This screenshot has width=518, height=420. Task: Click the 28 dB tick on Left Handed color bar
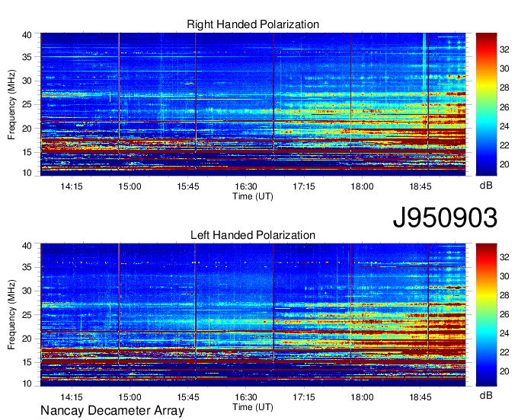click(504, 295)
